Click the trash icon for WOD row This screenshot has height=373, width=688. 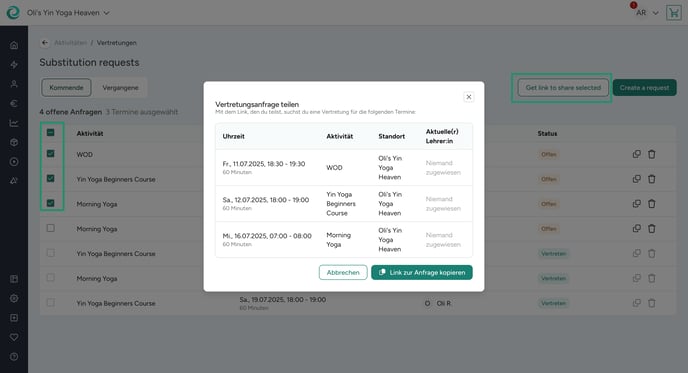click(x=652, y=154)
